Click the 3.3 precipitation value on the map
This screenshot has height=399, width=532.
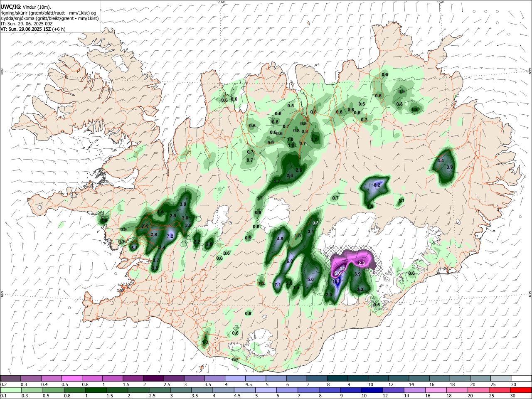click(360, 289)
